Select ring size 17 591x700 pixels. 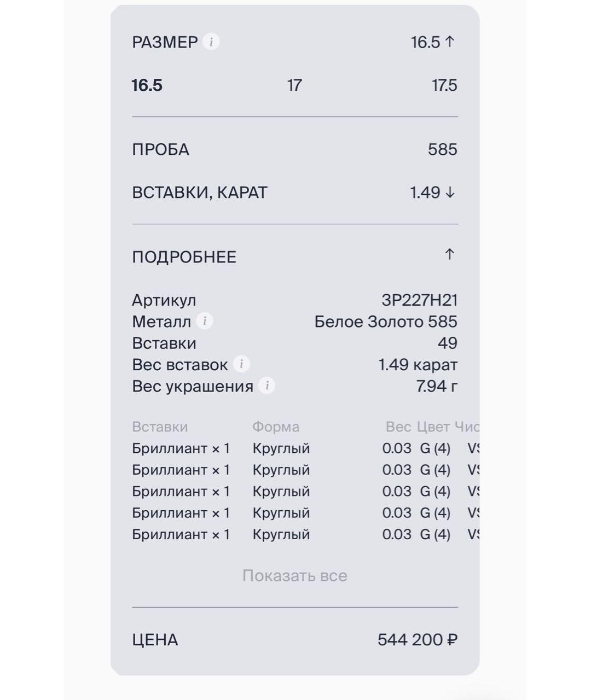[294, 85]
